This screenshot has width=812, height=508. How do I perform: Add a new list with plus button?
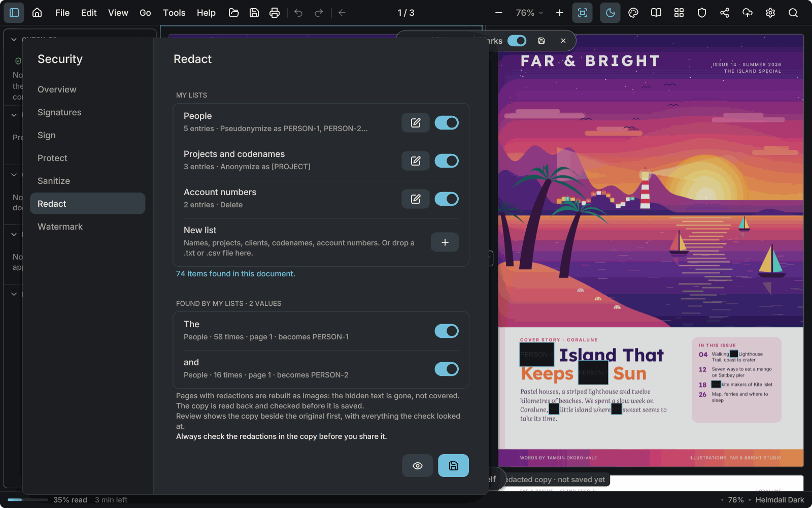tap(445, 242)
